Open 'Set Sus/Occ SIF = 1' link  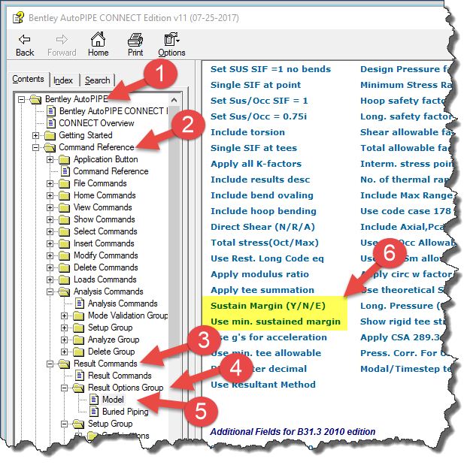[259, 101]
